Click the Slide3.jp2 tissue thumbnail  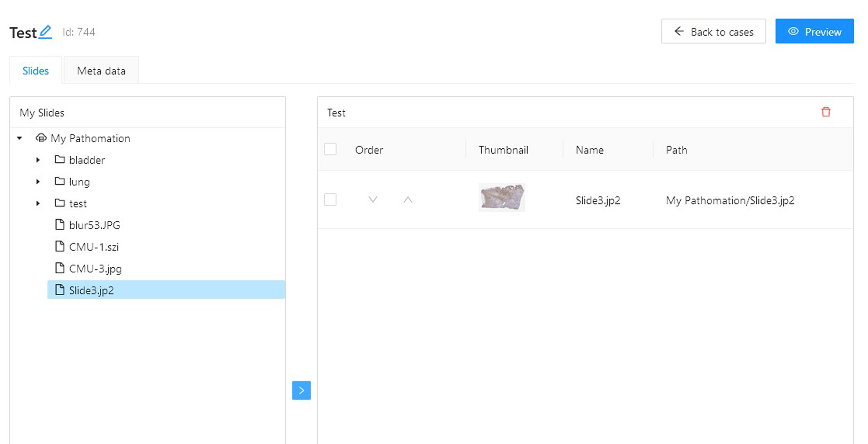pos(502,198)
